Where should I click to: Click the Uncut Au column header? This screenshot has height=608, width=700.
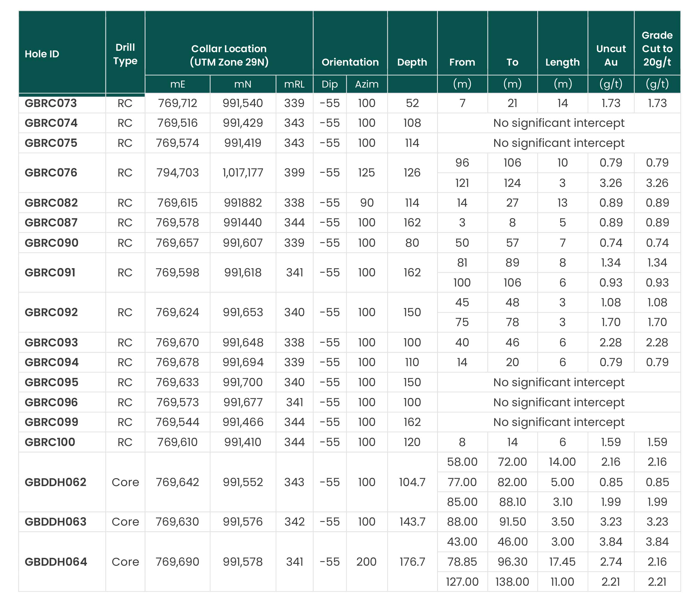tap(611, 55)
